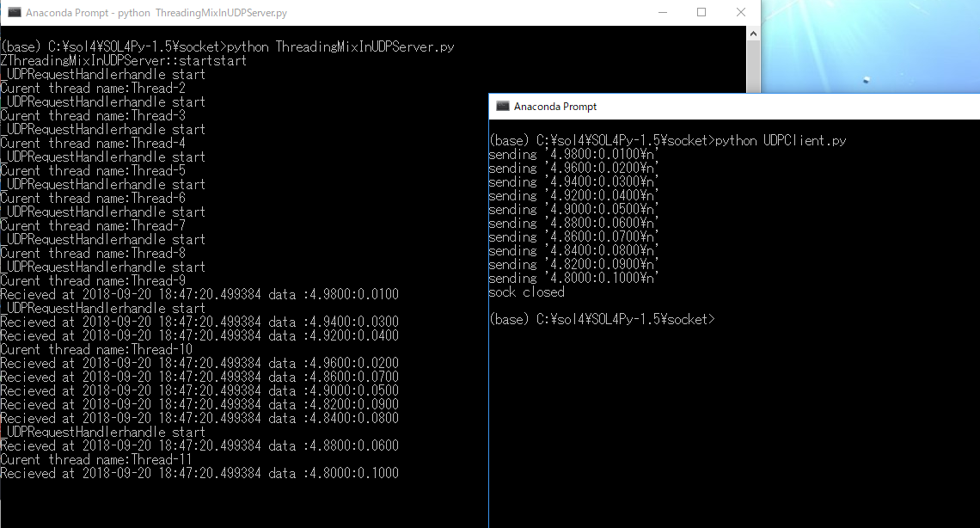This screenshot has height=528, width=980.
Task: Click the Recieved line with data 4.9600:0.0200
Action: click(x=199, y=363)
